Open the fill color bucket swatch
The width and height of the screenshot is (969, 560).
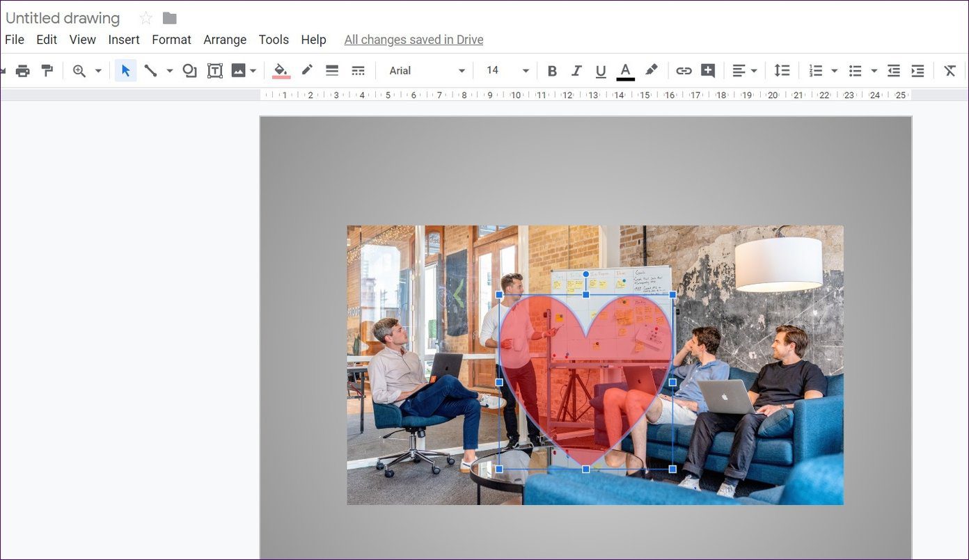click(x=281, y=71)
